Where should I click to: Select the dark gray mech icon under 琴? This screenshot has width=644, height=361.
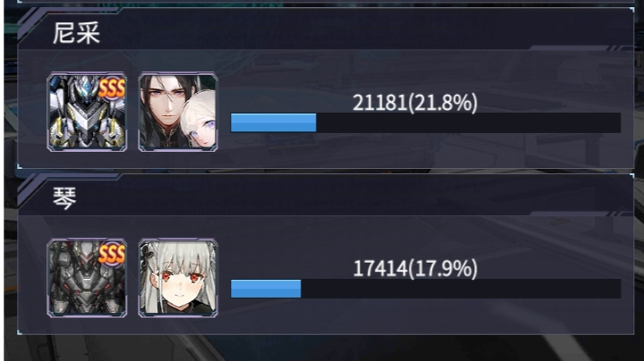click(87, 278)
